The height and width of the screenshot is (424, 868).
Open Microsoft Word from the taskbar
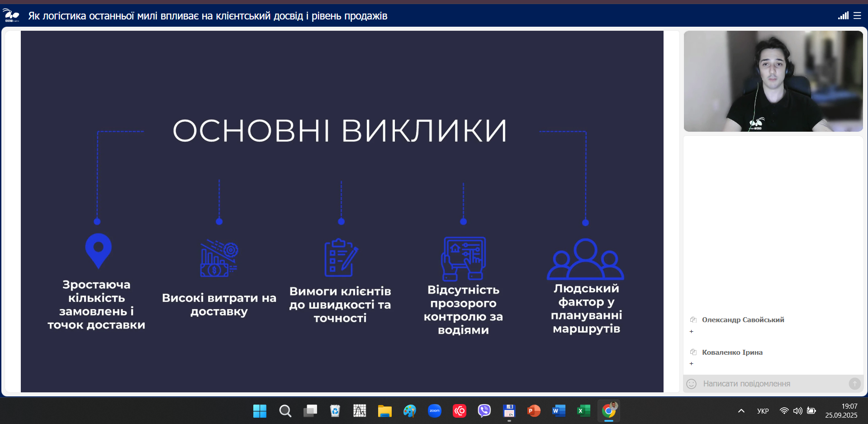559,411
